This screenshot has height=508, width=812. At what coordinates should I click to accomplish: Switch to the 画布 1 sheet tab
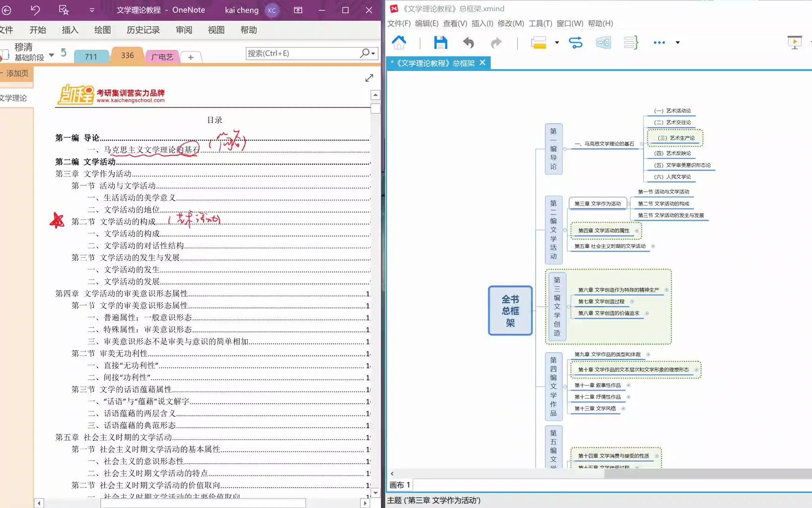[x=400, y=484]
